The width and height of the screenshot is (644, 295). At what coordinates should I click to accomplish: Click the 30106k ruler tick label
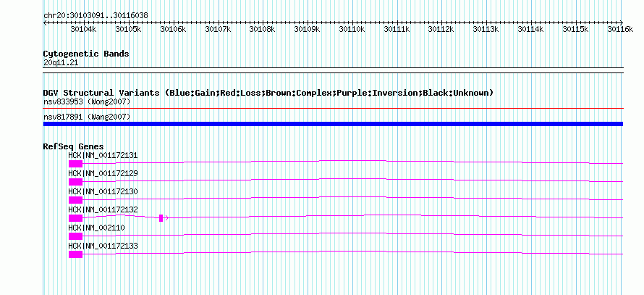click(174, 29)
